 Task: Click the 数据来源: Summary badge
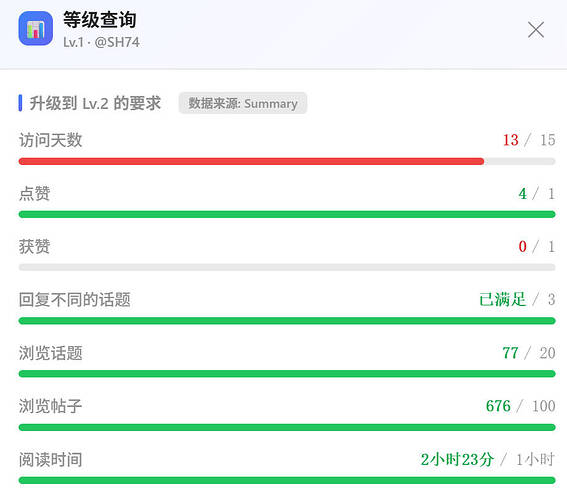coord(243,103)
